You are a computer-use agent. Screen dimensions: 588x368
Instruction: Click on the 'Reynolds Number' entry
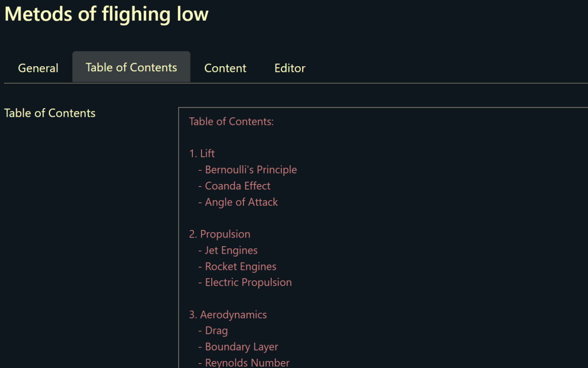click(x=247, y=362)
